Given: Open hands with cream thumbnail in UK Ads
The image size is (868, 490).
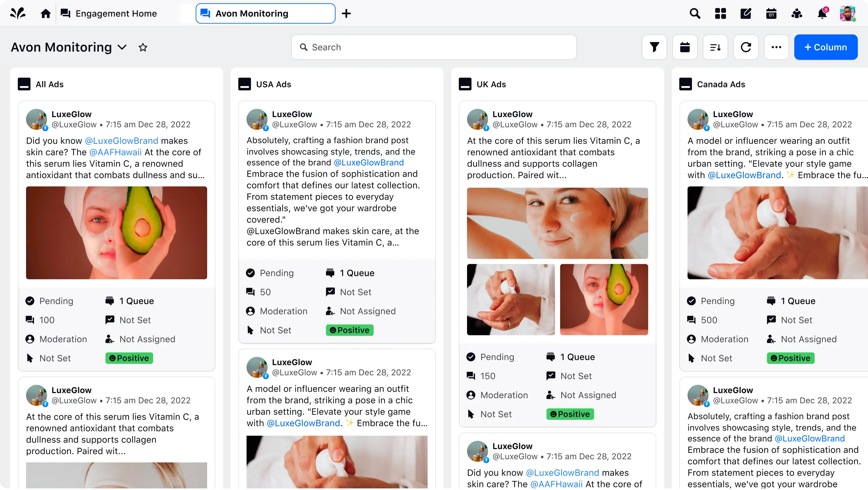Looking at the screenshot, I should pyautogui.click(x=511, y=300).
